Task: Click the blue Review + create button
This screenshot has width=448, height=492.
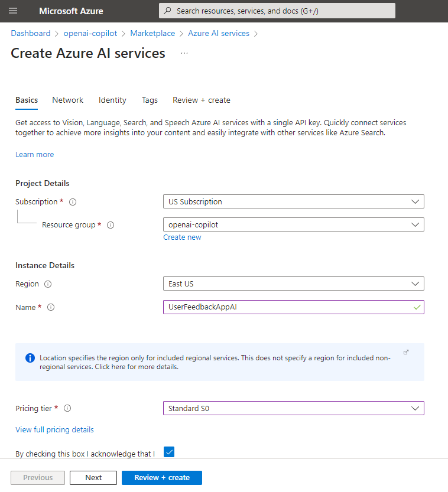Action: tap(162, 478)
